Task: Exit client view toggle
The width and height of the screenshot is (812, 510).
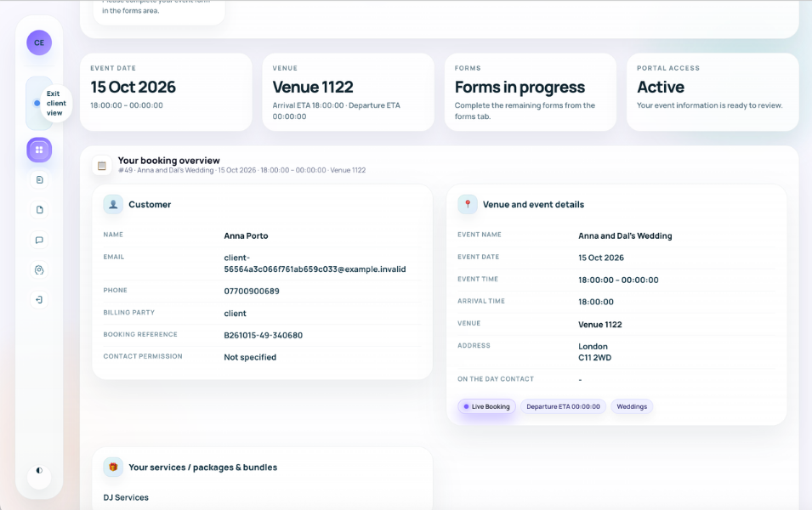Action: pos(39,103)
